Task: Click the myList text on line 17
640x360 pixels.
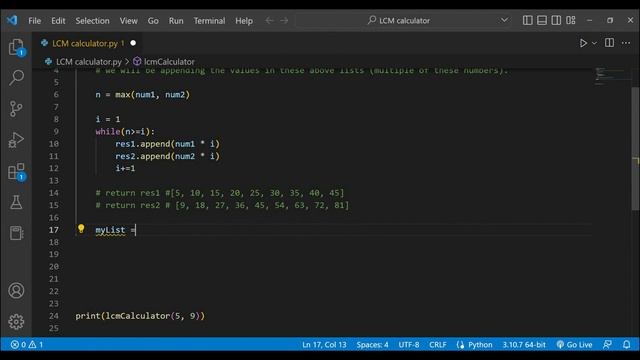Action: 110,230
